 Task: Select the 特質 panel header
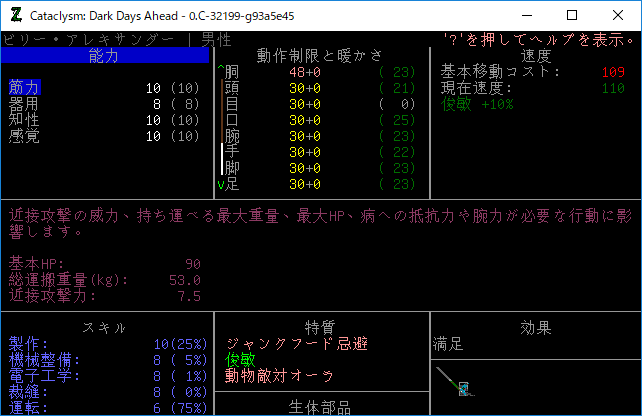coord(320,328)
